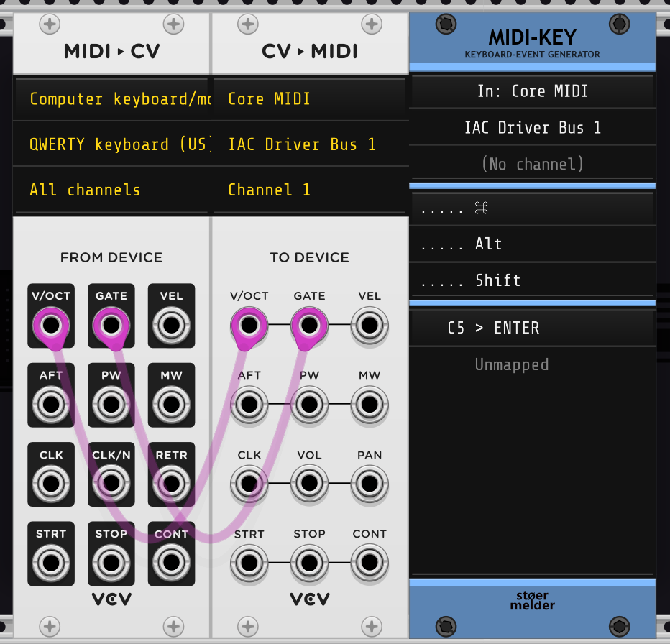This screenshot has height=644, width=670.
Task: Click the plugged V/OCT jack on MIDI-CV
Action: coord(51,326)
